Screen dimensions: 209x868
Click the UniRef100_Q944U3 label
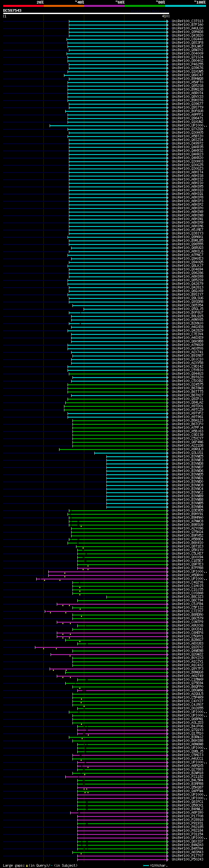click(x=187, y=374)
